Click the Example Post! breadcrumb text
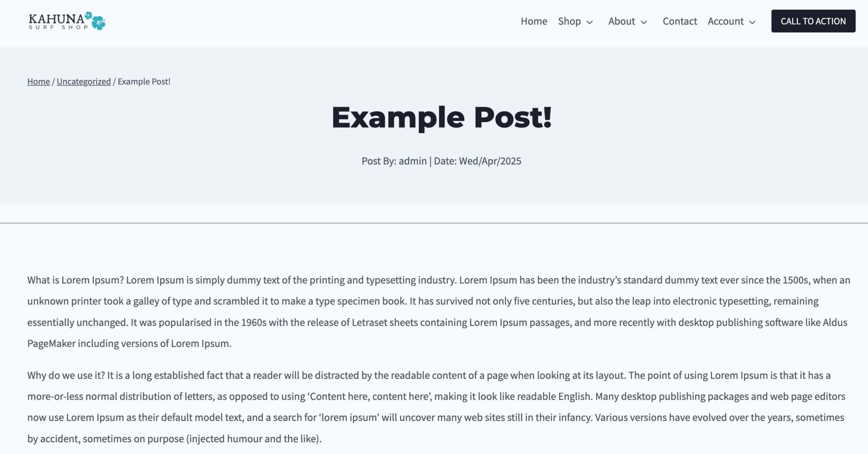This screenshot has height=454, width=868. 144,81
